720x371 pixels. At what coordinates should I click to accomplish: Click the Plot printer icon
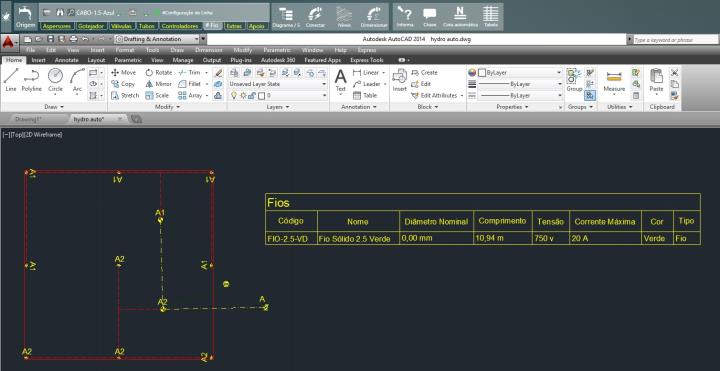click(x=73, y=39)
